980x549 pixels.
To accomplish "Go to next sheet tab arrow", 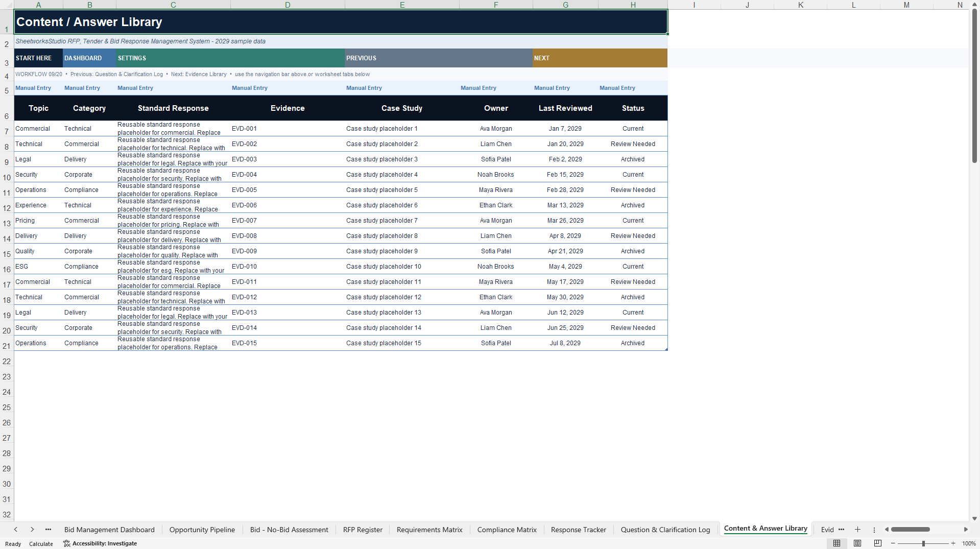I will [32, 530].
